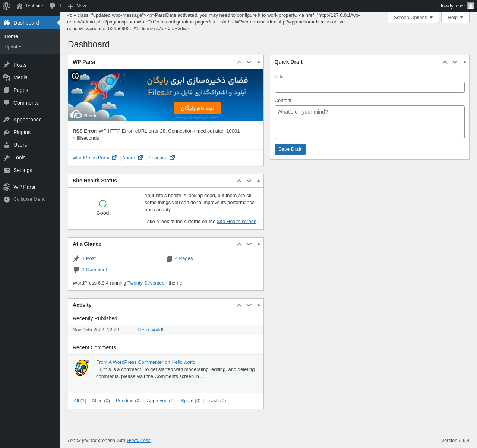Click the comment bubble icon in admin bar

[x=53, y=6]
